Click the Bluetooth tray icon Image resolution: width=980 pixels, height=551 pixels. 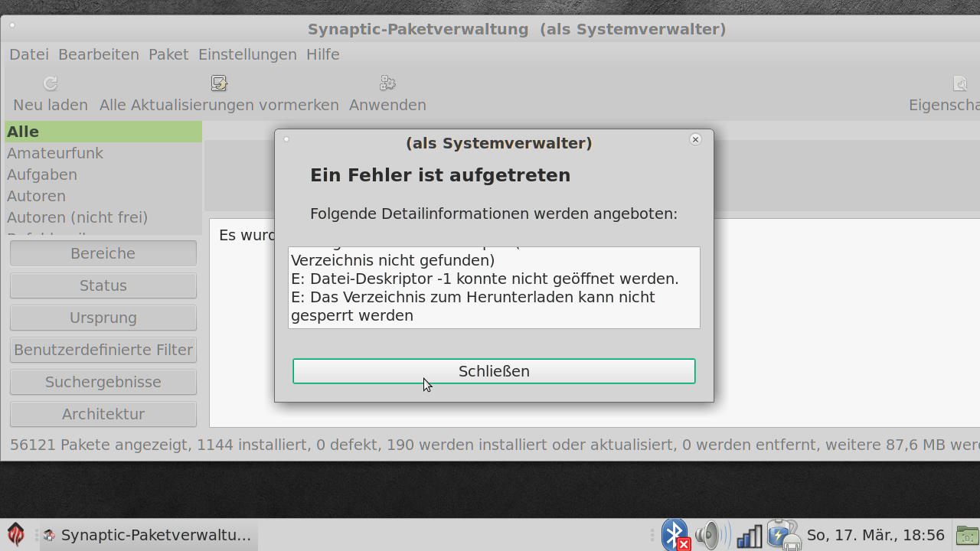coord(675,534)
